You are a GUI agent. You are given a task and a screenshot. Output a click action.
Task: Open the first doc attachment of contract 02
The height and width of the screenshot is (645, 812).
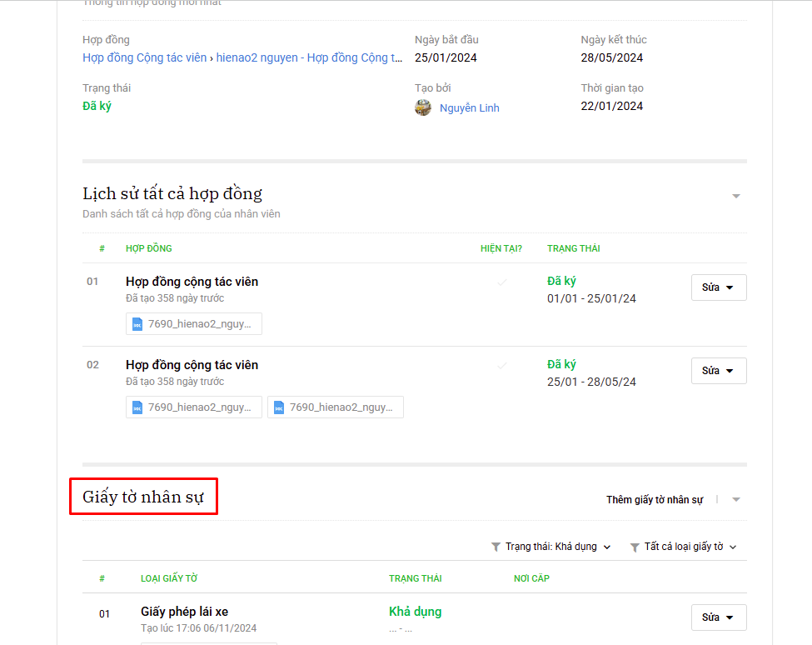tap(194, 407)
